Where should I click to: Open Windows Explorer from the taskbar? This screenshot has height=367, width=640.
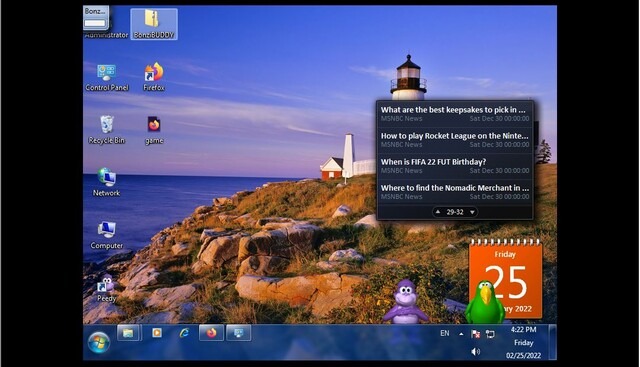pyautogui.click(x=128, y=333)
